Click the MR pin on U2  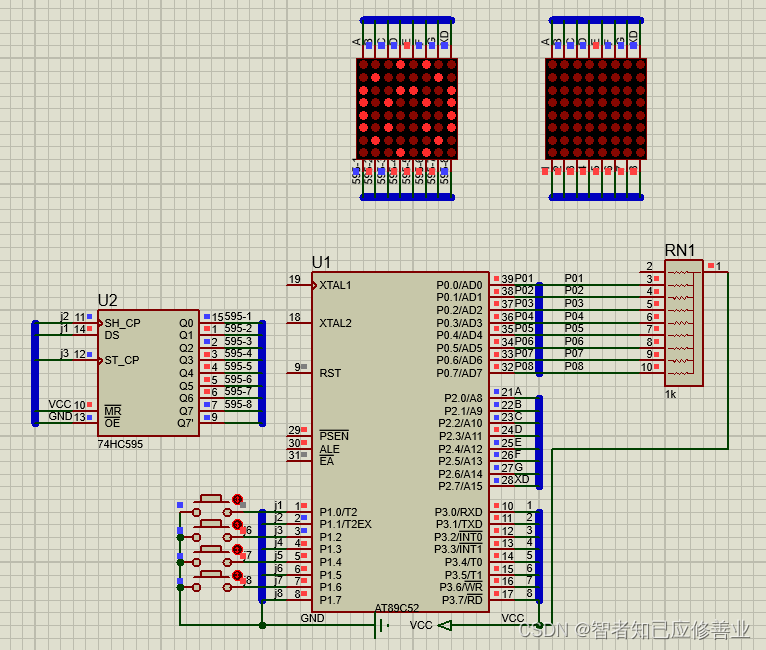(113, 411)
